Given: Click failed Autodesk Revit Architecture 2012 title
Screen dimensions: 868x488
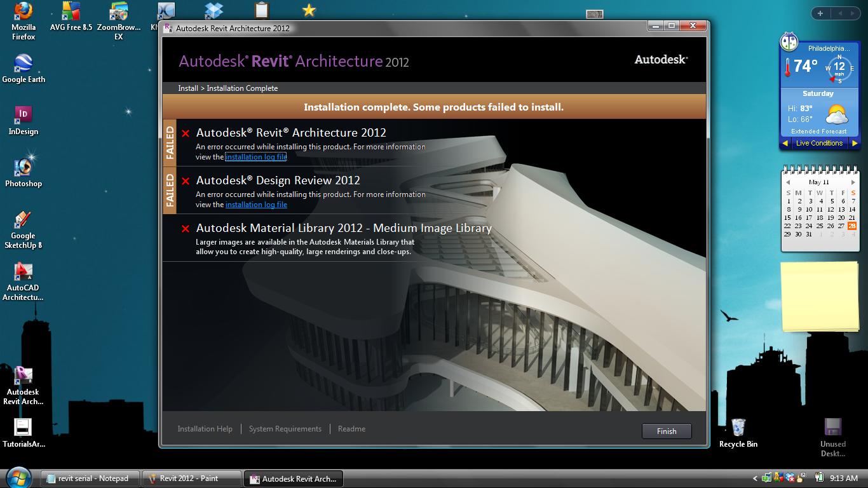Looking at the screenshot, I should tap(291, 133).
